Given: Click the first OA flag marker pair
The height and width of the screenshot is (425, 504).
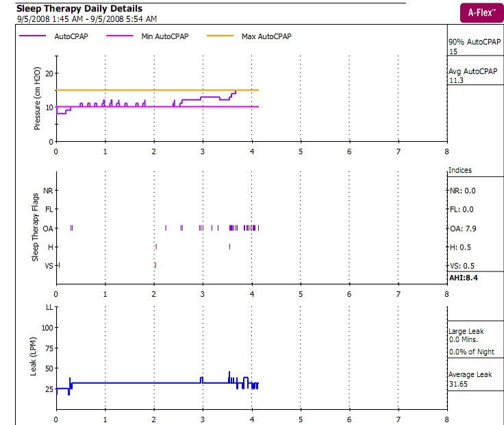Looking at the screenshot, I should click(71, 228).
